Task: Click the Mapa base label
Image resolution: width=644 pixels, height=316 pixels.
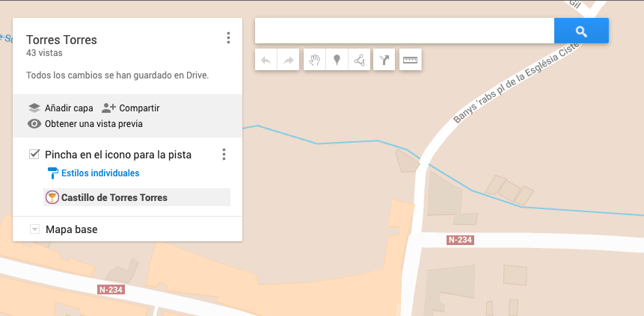Action: tap(72, 229)
